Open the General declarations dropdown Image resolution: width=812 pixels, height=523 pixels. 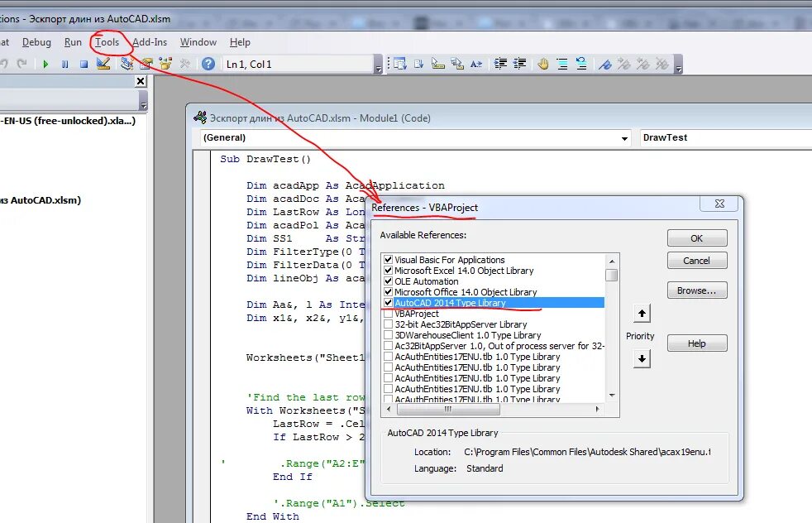[625, 138]
